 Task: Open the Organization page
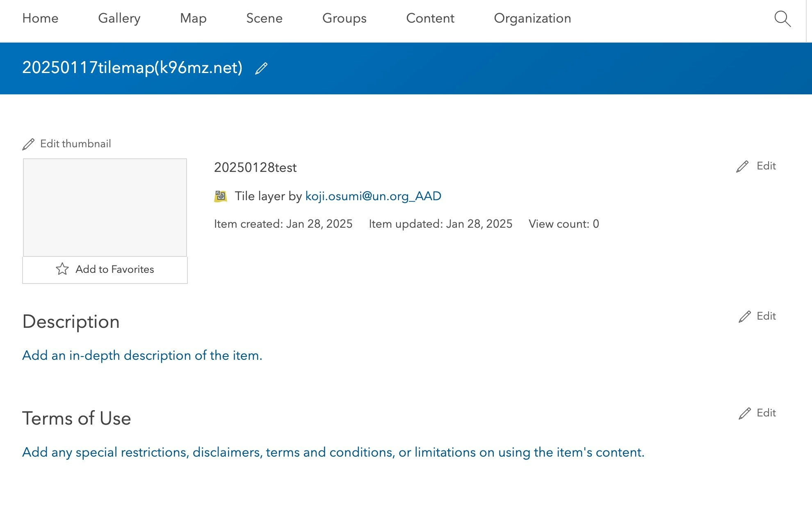[532, 18]
